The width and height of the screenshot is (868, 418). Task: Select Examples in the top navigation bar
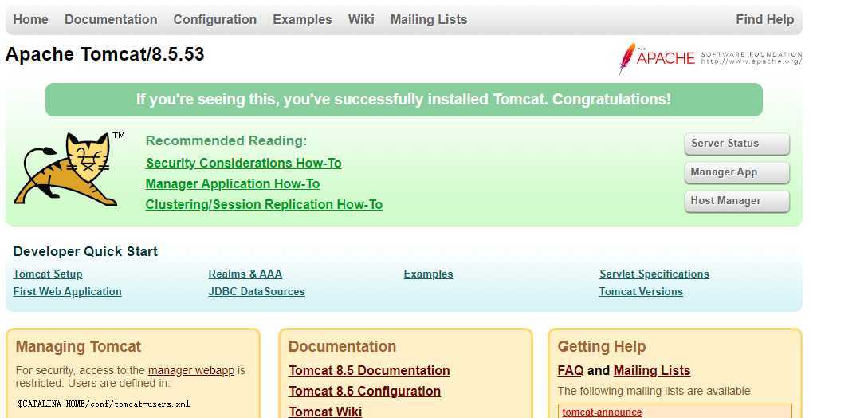[302, 19]
